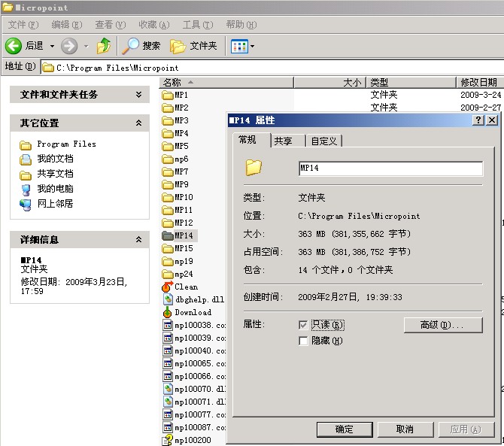Select the mp100087 file name
Screen dimensions: 504x446
(200, 428)
